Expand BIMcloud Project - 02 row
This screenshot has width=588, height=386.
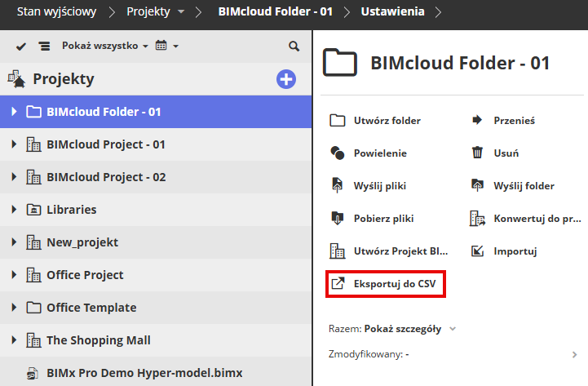[x=14, y=177]
